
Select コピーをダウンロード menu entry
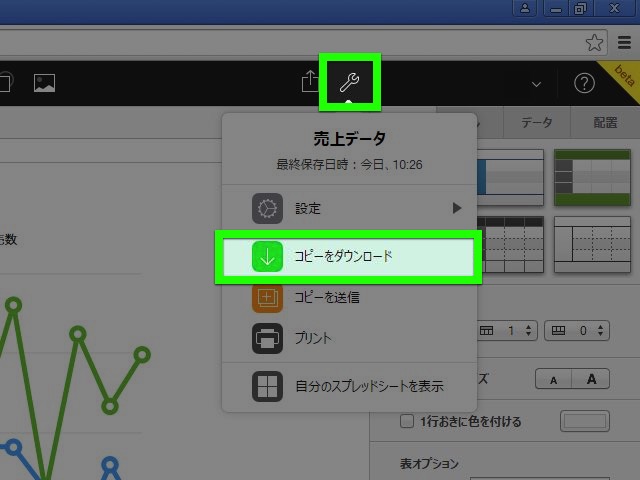349,256
